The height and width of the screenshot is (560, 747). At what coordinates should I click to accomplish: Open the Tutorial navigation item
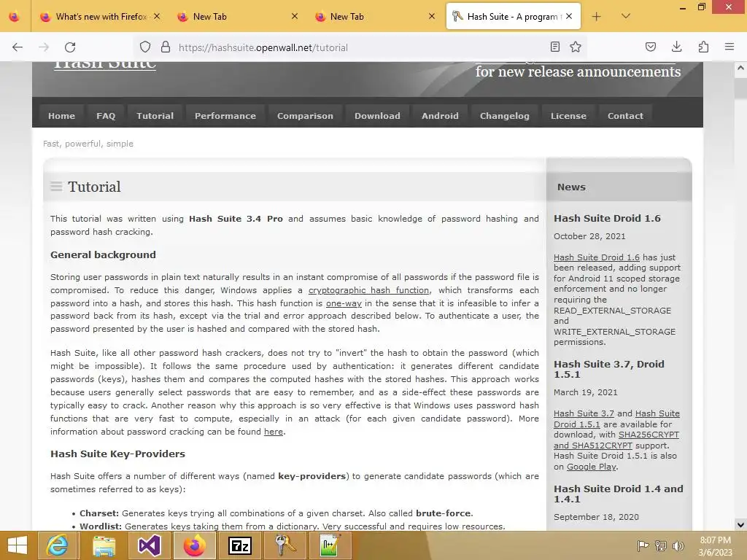click(155, 116)
